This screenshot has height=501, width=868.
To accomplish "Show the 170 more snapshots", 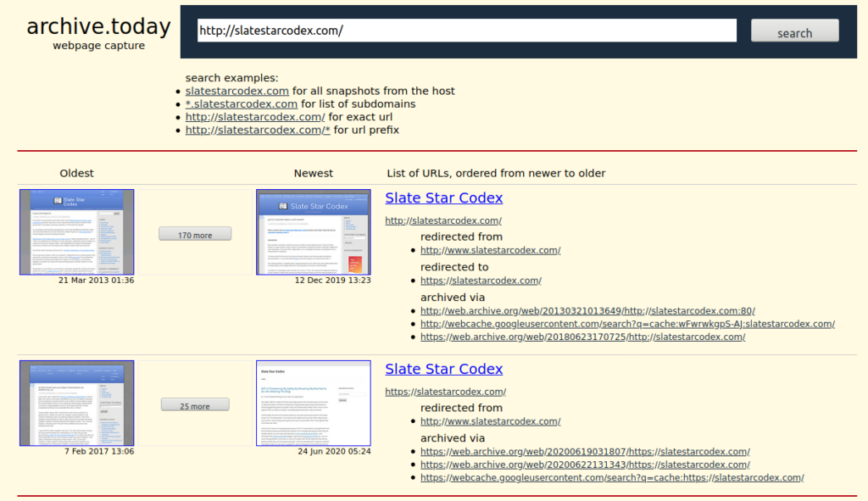I will pyautogui.click(x=195, y=234).
